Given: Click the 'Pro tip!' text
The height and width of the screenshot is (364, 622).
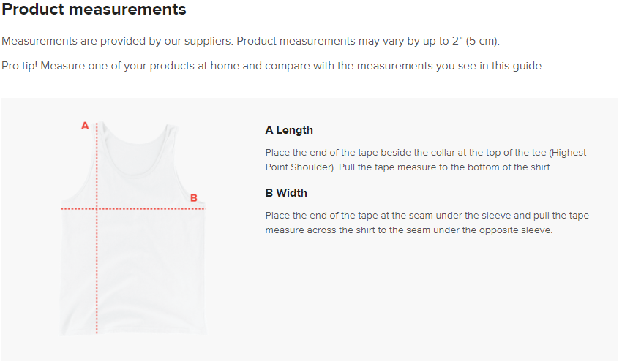Looking at the screenshot, I should [x=20, y=66].
